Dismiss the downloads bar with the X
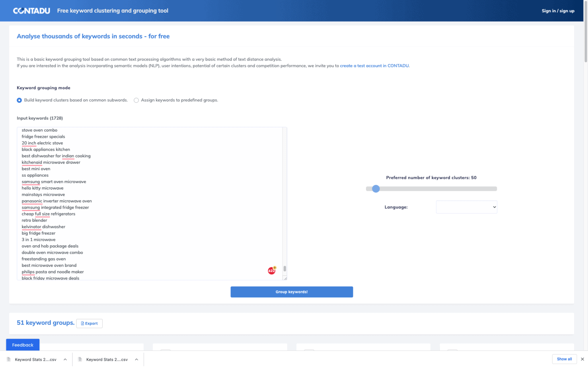The image size is (588, 368). pyautogui.click(x=582, y=359)
